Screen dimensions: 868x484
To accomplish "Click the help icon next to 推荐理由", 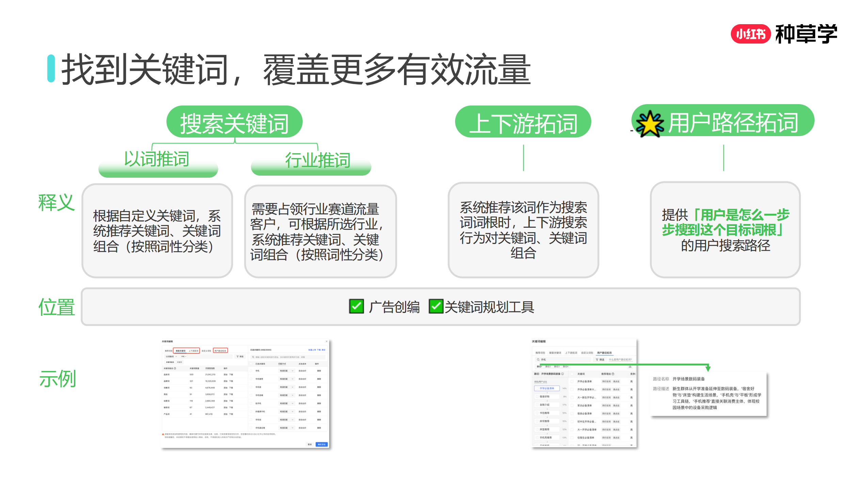I will (613, 374).
